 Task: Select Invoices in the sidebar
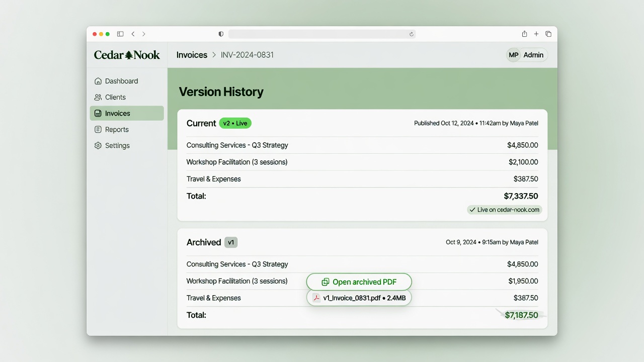tap(127, 113)
